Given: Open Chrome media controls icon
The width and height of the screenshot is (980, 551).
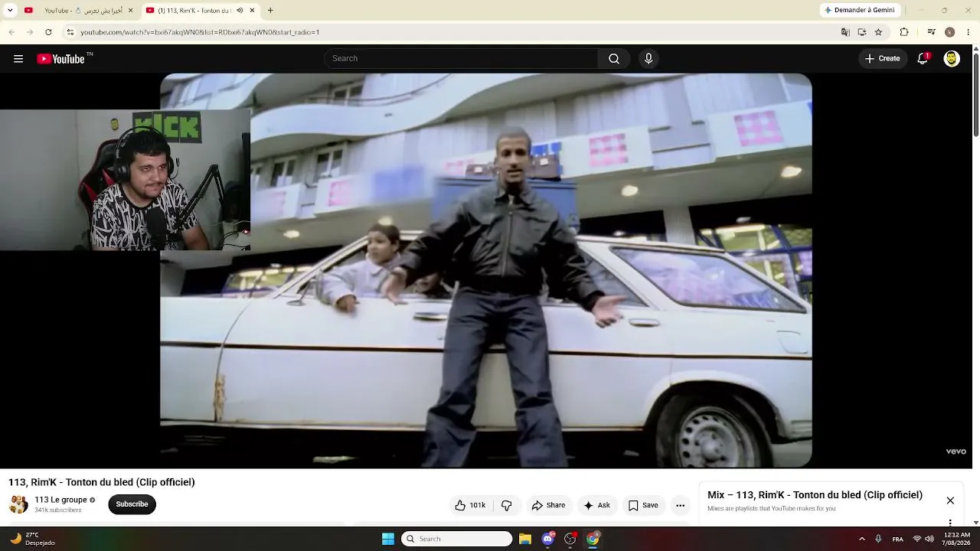Looking at the screenshot, I should (931, 32).
